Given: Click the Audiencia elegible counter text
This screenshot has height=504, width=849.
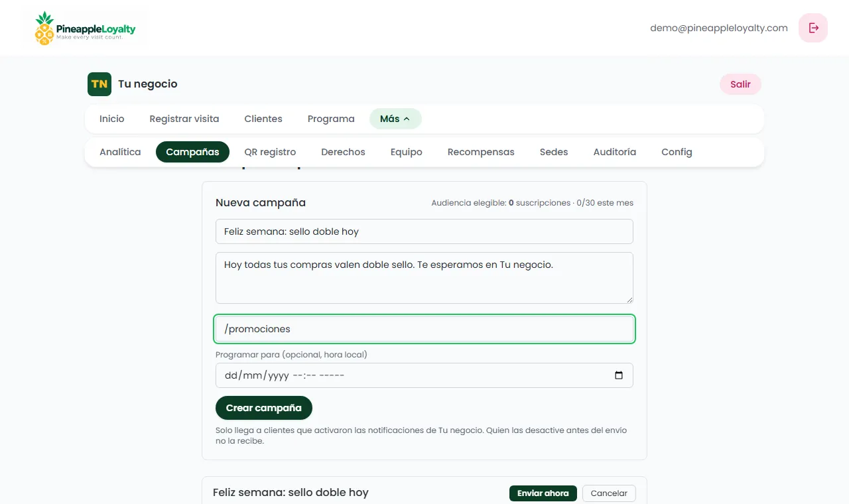Looking at the screenshot, I should 532,203.
